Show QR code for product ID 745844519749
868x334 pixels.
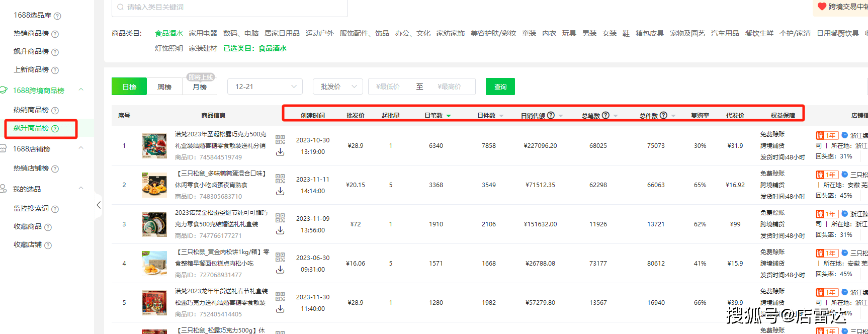(280, 139)
